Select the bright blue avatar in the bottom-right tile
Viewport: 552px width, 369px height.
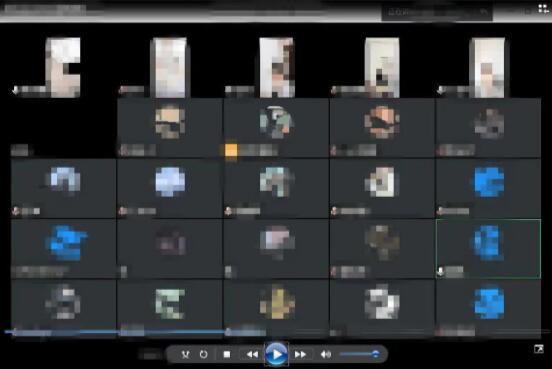pos(489,303)
